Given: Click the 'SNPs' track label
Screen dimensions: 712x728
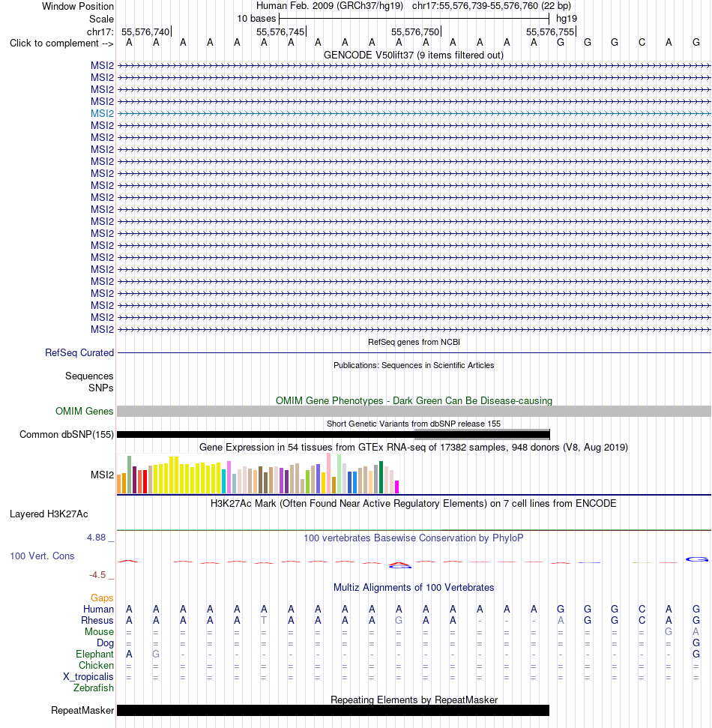Looking at the screenshot, I should click(100, 388).
